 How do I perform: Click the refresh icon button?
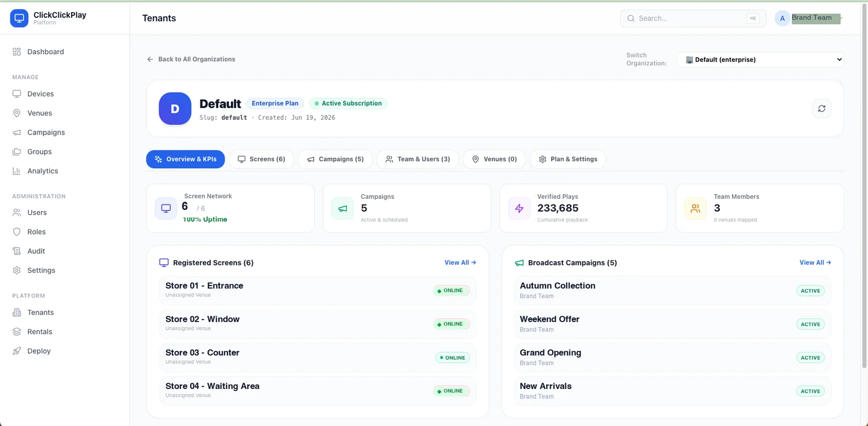point(822,109)
